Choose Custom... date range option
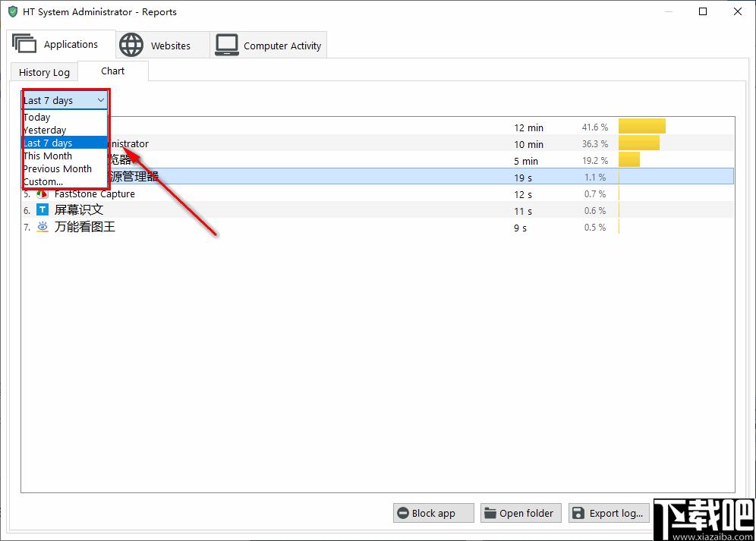 pos(65,182)
